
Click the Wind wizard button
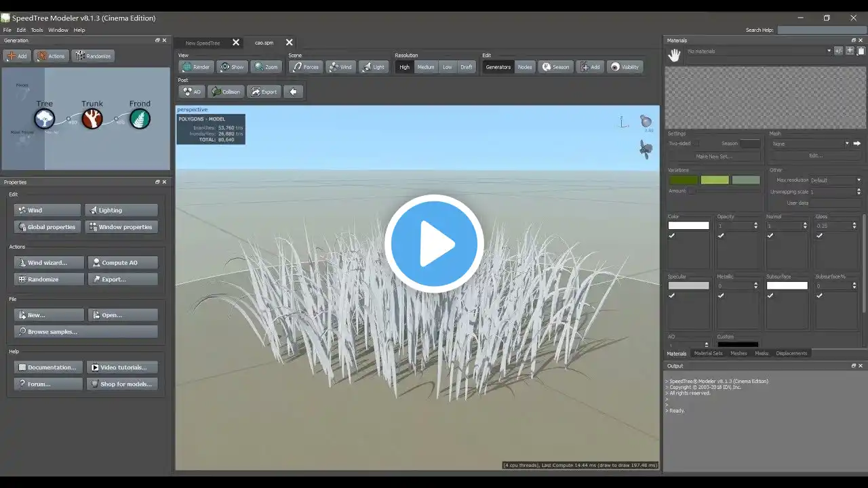point(49,262)
